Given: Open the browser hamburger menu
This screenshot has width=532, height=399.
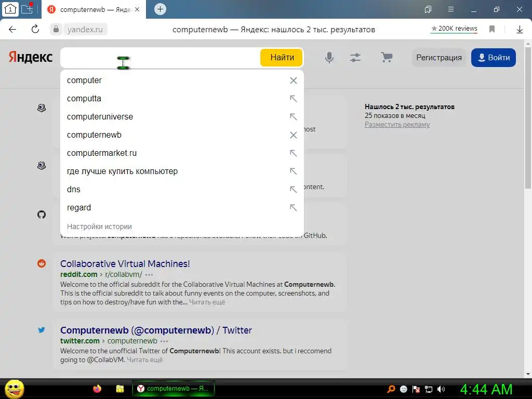Looking at the screenshot, I should pos(450,9).
